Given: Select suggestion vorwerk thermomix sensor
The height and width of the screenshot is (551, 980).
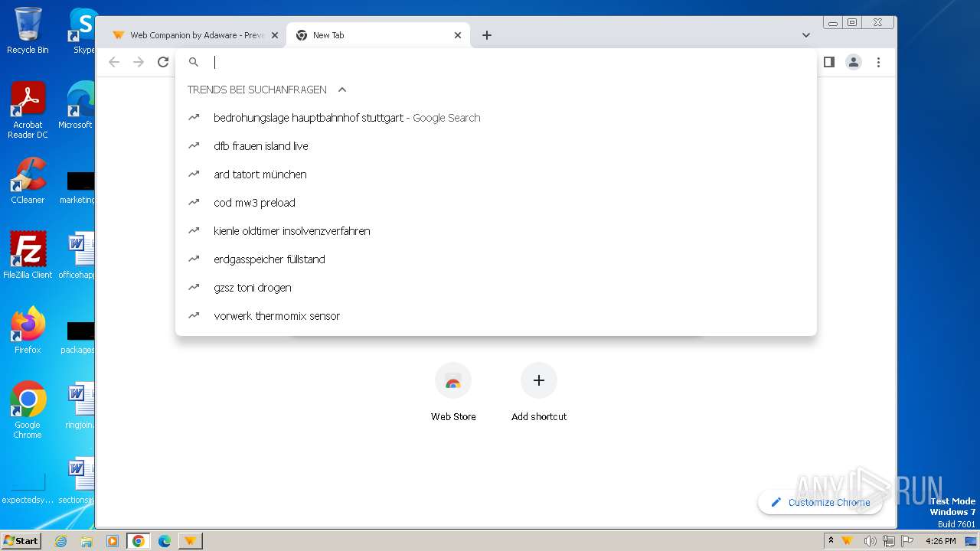Looking at the screenshot, I should click(x=496, y=316).
